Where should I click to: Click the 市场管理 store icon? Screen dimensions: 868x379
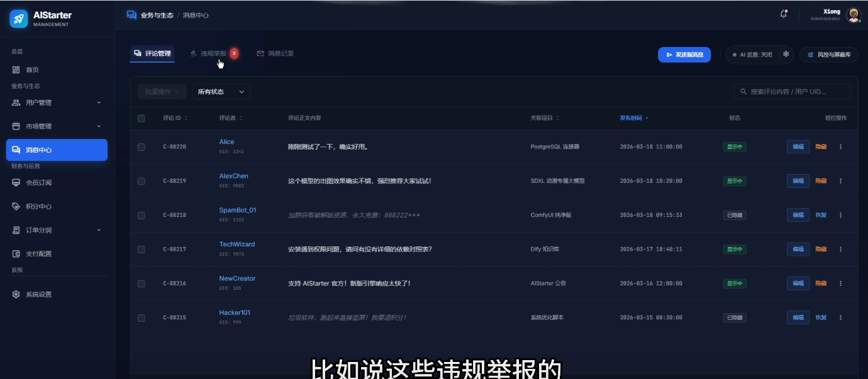(16, 126)
